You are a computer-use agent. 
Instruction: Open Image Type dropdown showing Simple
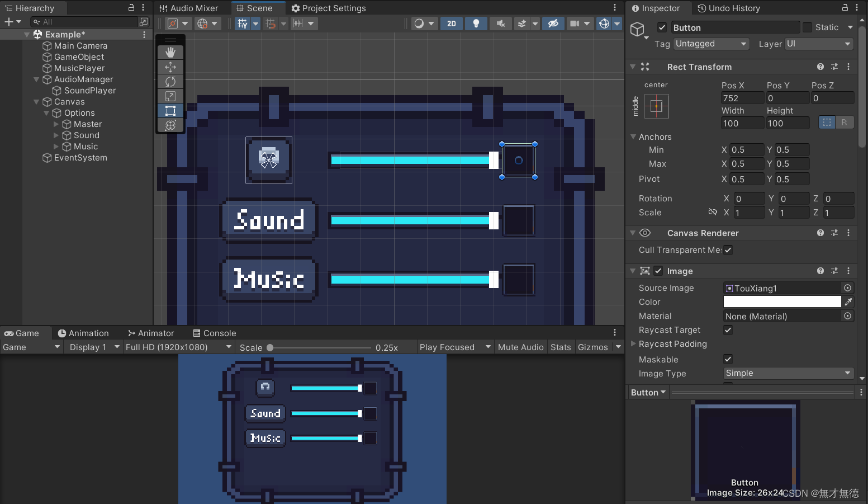coord(789,373)
